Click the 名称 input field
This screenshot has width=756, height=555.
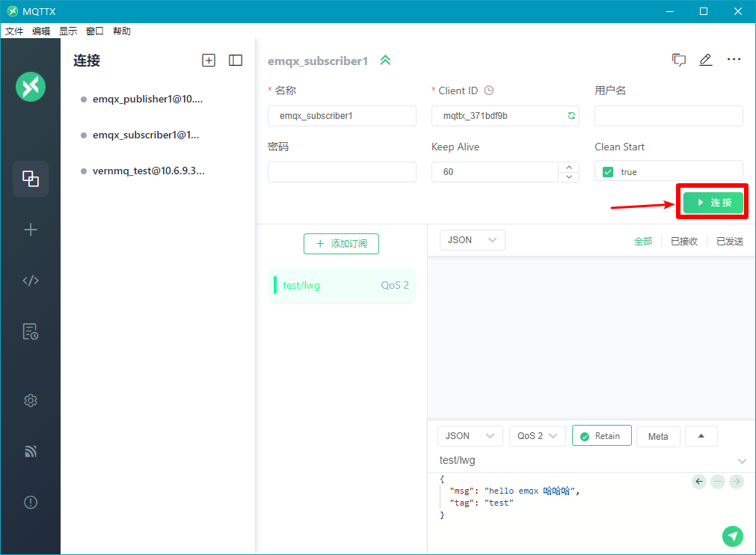pos(342,116)
